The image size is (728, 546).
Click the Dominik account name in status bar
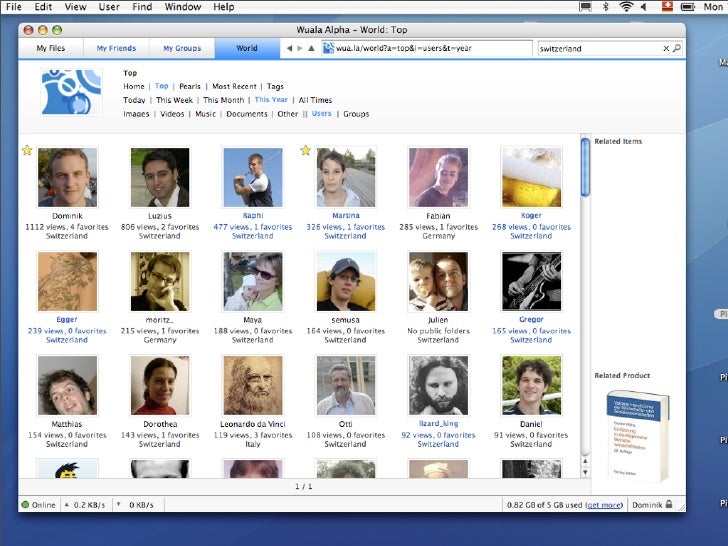647,505
